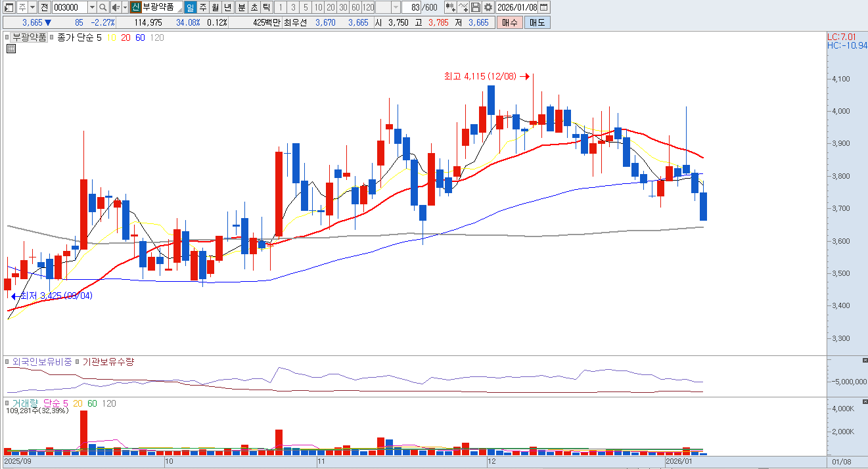The width and height of the screenshot is (868, 469).
Task: Click the add candle indicator icon
Action: (x=450, y=7)
